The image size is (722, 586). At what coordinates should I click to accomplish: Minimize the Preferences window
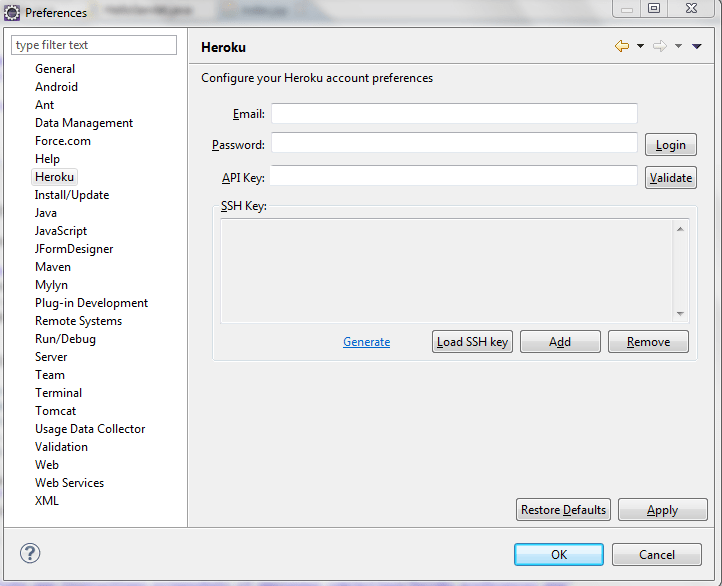(627, 8)
